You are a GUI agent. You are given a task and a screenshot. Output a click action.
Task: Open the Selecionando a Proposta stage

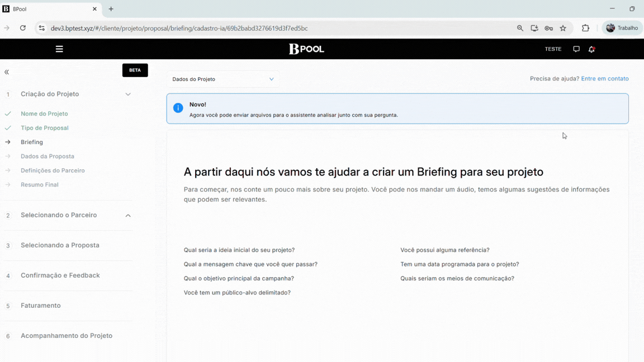60,245
